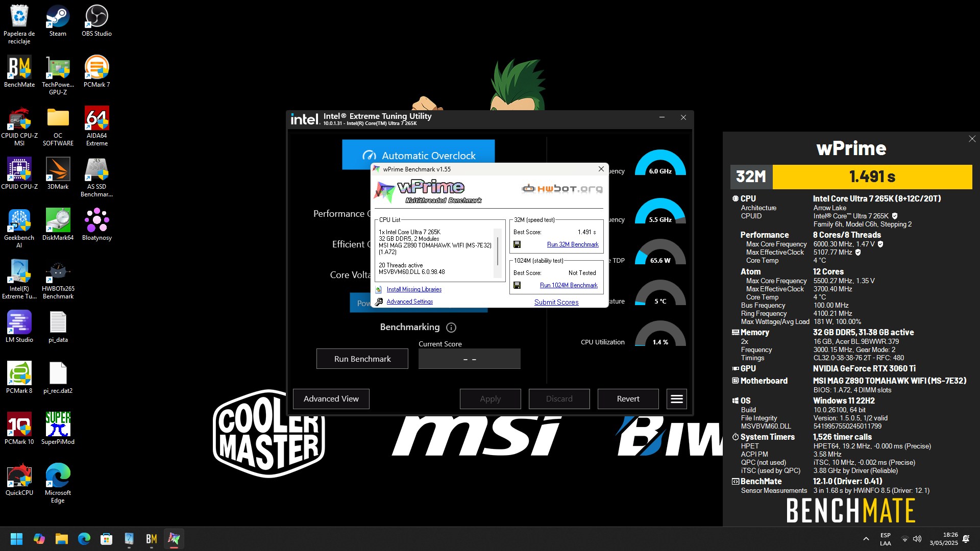Open the Papelera de reciclaje icon

tap(19, 25)
